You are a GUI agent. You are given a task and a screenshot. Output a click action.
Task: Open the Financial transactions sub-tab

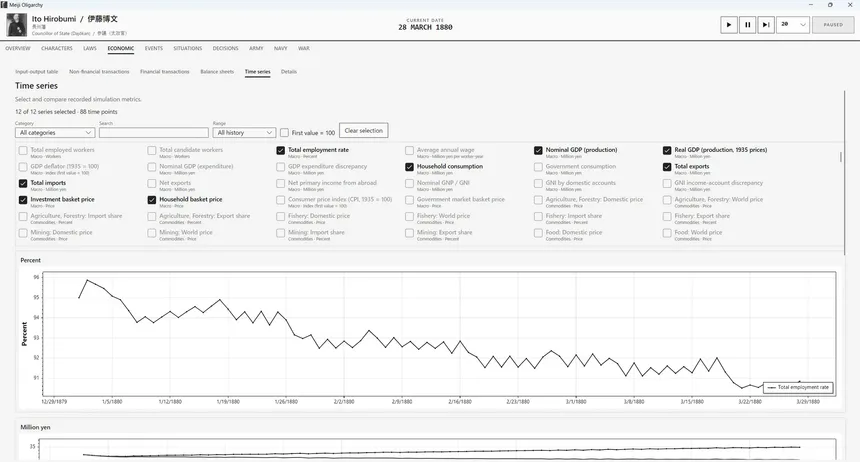[165, 72]
